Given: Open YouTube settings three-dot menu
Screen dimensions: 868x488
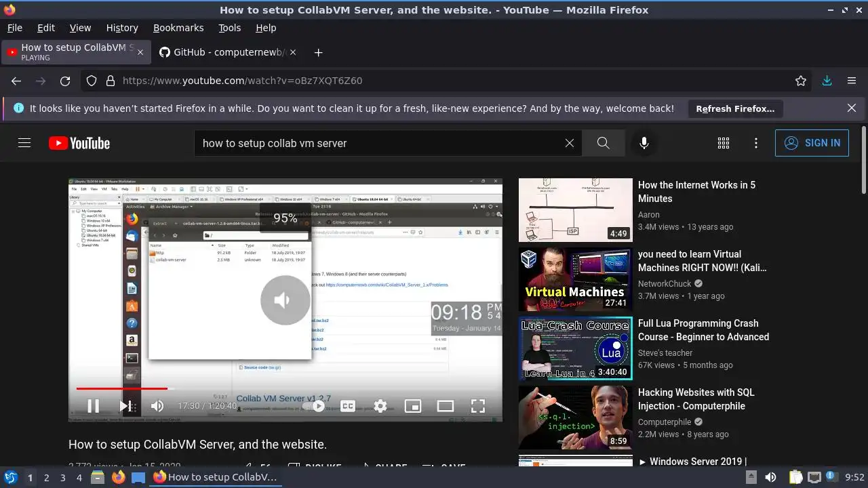Looking at the screenshot, I should coord(756,143).
